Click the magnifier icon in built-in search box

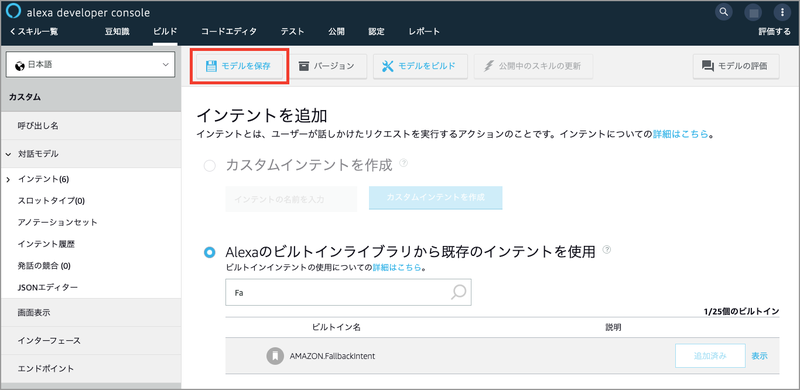459,292
